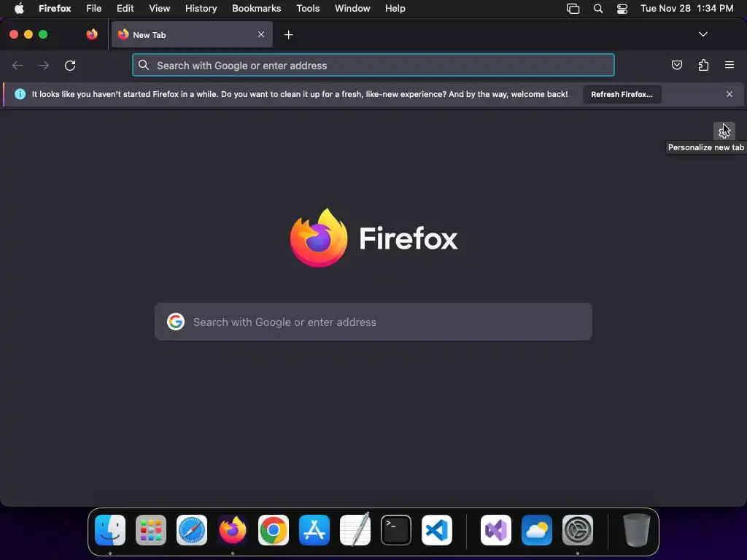Open Visual Studio purple icon in Dock
Viewport: 747px width, 560px height.
coord(496,530)
